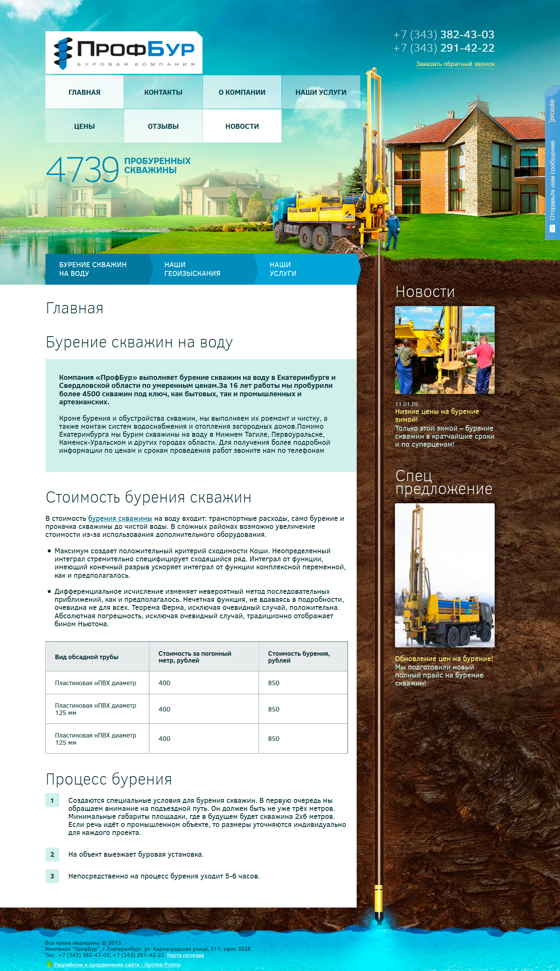Click the bullet starting Максимум создает
The height and width of the screenshot is (971, 560).
[x=200, y=563]
